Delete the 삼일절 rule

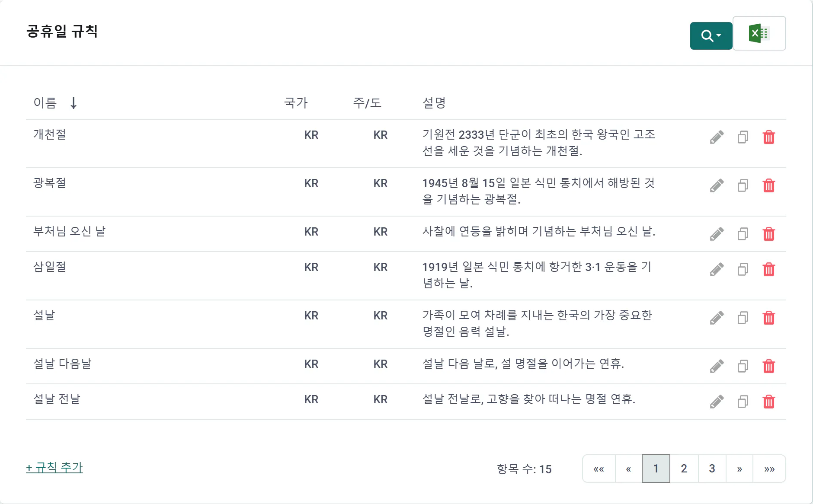[x=769, y=269]
